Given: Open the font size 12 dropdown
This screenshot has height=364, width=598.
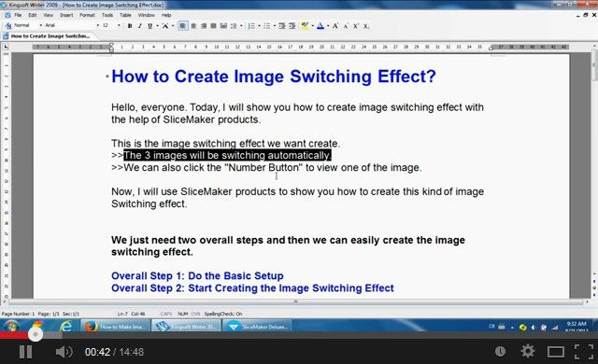Looking at the screenshot, I should pos(111,25).
